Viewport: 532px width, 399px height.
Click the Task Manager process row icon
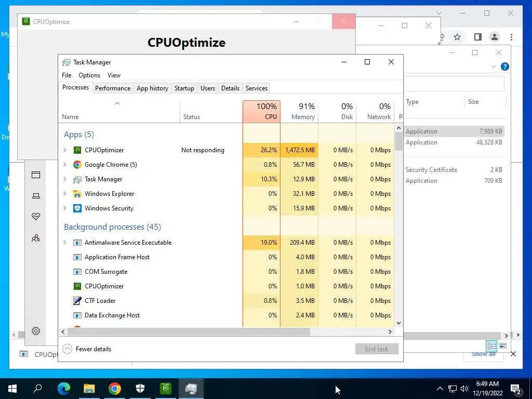77,179
